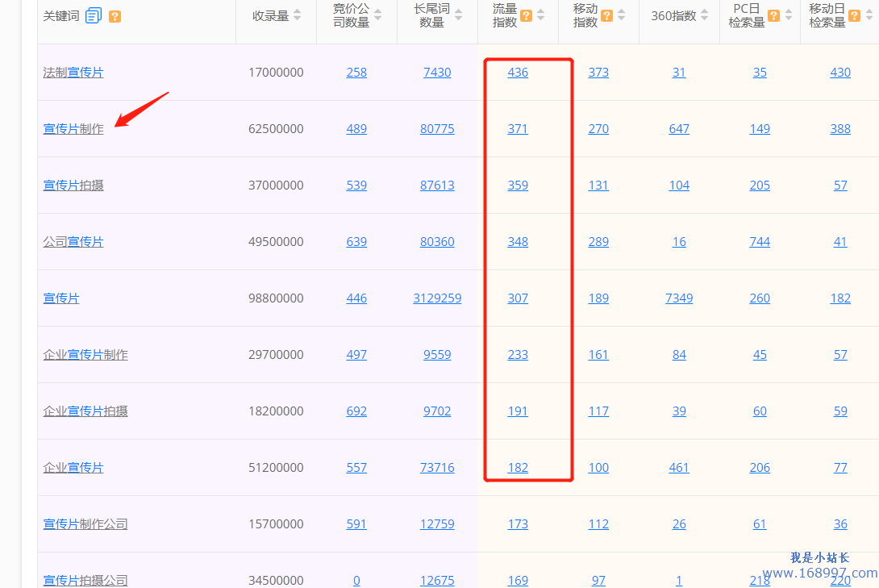The width and height of the screenshot is (879, 588).
Task: Open the help icon next to 关键词
Action: [x=115, y=16]
